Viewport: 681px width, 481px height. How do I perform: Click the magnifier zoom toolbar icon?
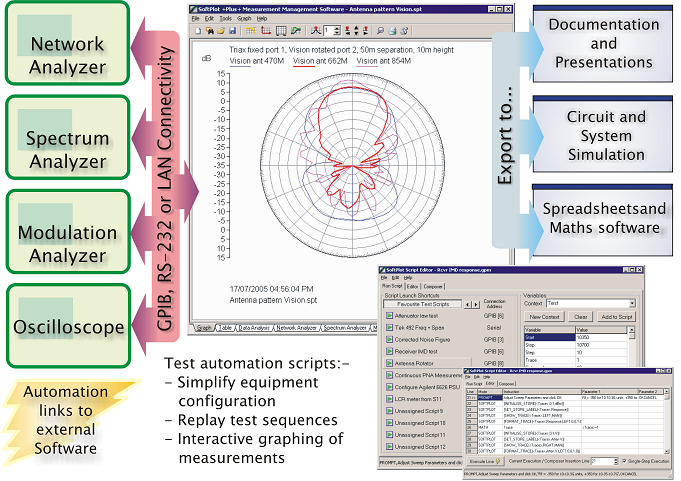(x=380, y=31)
